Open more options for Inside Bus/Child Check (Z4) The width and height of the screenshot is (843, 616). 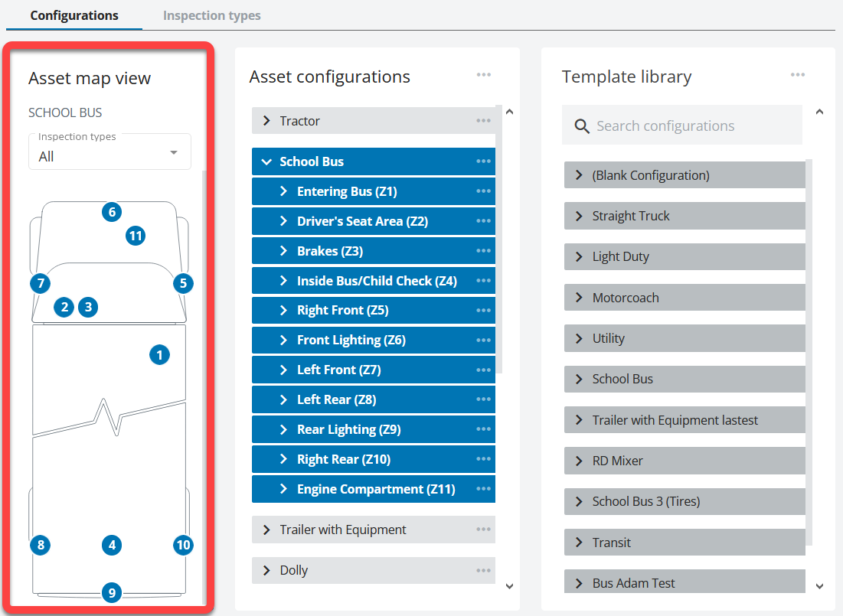tap(483, 281)
